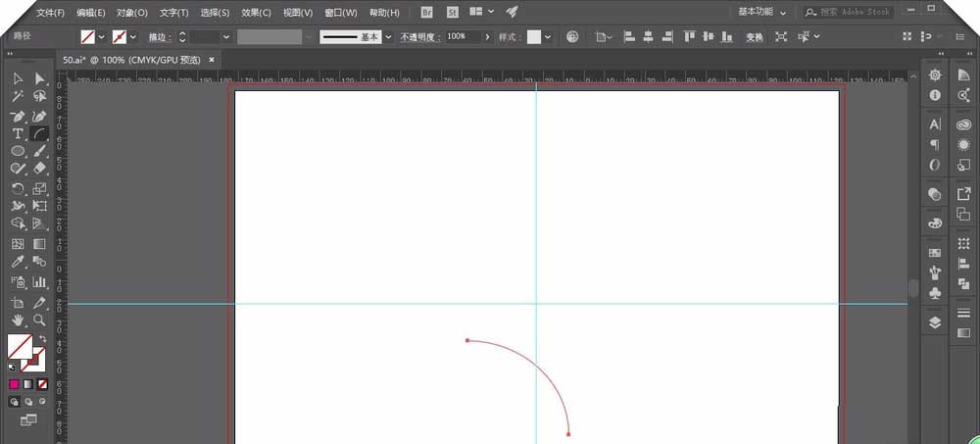980x444 pixels.
Task: Select the Arc tool
Action: [39, 134]
